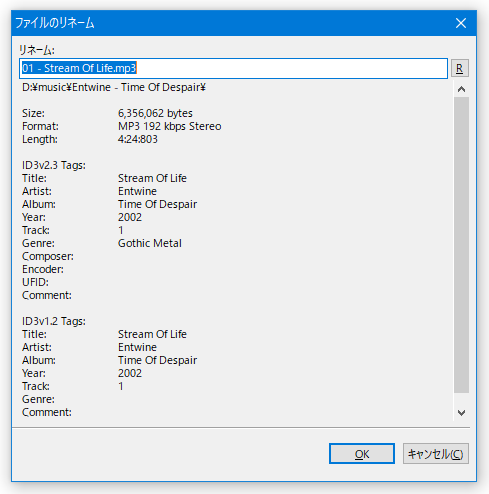This screenshot has width=489, height=494.
Task: Click Entwine artist under ID3v1.2 tags
Action: [137, 347]
